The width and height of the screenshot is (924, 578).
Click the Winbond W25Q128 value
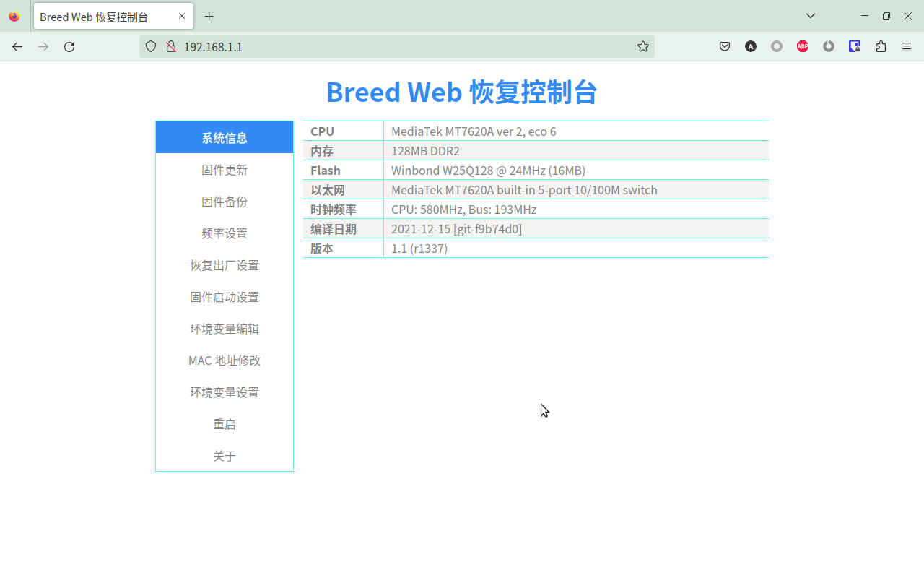click(488, 171)
